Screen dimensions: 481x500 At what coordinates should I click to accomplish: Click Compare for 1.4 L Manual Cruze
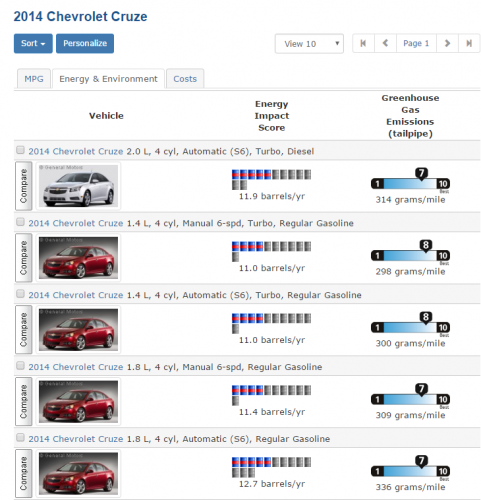coord(24,258)
